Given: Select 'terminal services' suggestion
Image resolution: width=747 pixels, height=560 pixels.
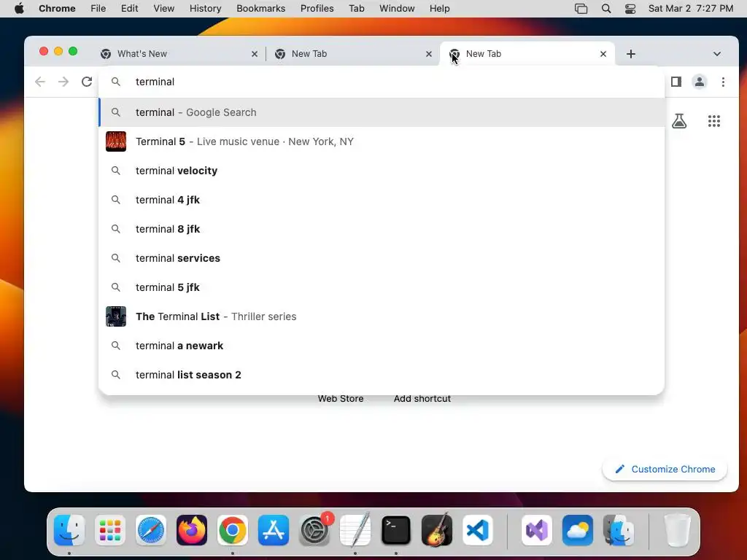Looking at the screenshot, I should pos(382,258).
